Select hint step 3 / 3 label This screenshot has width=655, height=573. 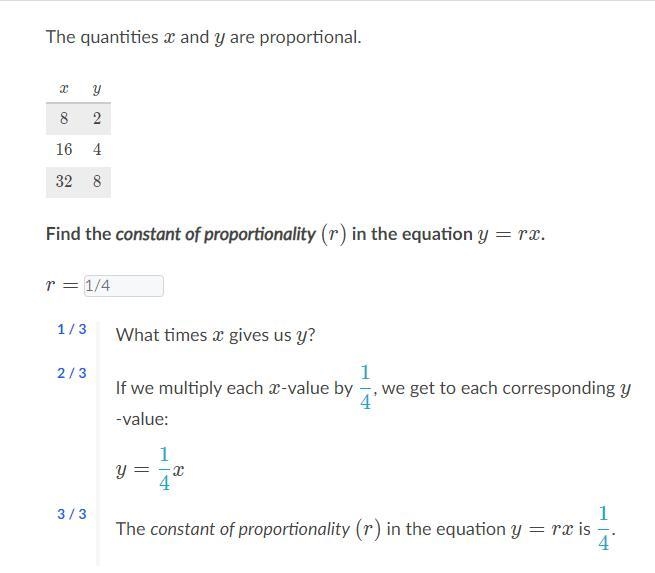72,514
